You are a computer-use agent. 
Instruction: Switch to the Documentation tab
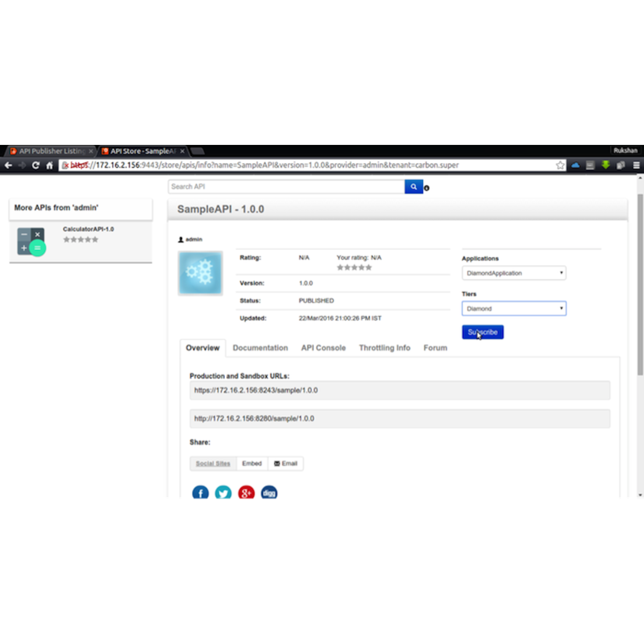(260, 348)
